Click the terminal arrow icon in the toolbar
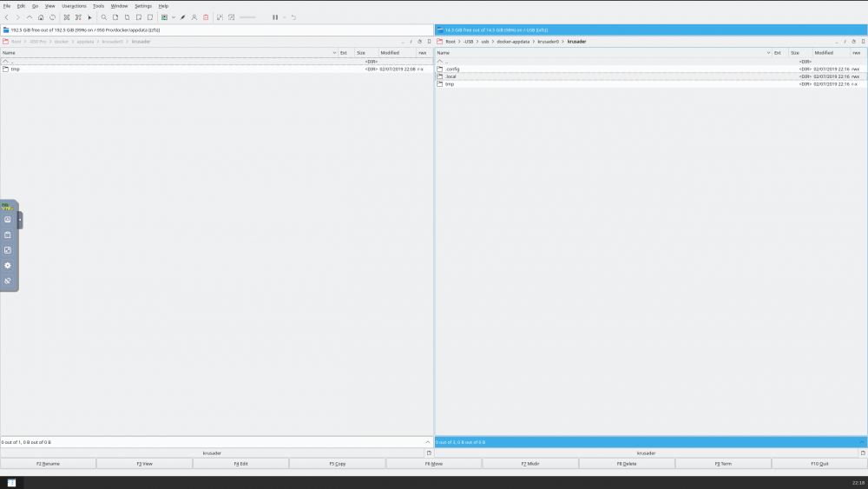Viewport: 868px width, 489px height. [x=89, y=17]
